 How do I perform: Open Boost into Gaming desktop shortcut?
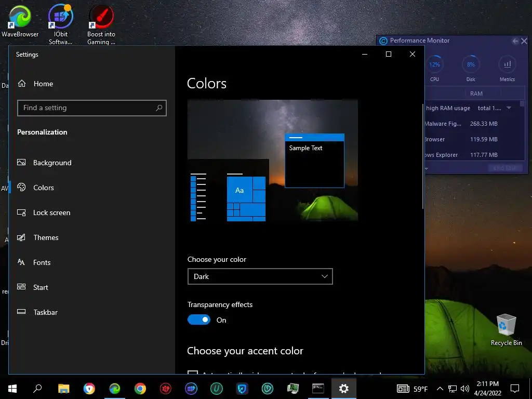[101, 24]
